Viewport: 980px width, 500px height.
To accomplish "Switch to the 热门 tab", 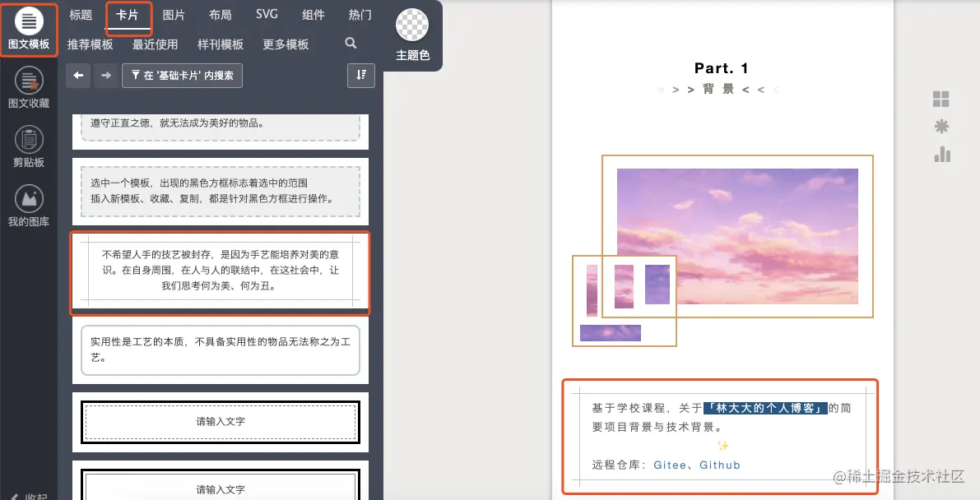I will (360, 15).
